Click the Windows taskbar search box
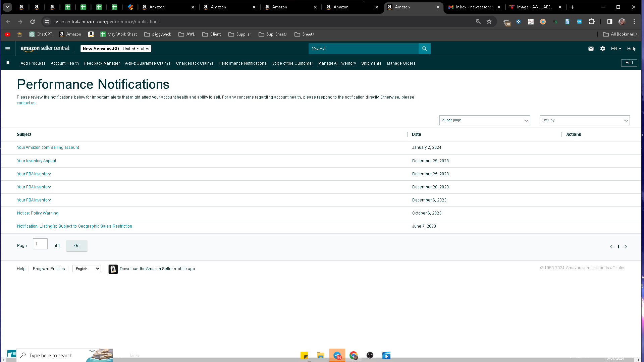The image size is (644, 362). [x=64, y=355]
